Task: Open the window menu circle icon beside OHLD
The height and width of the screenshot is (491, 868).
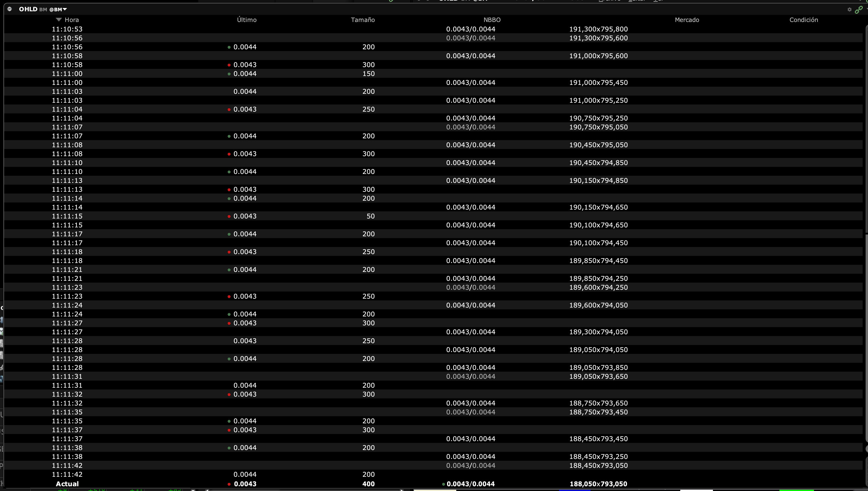Action: point(10,9)
